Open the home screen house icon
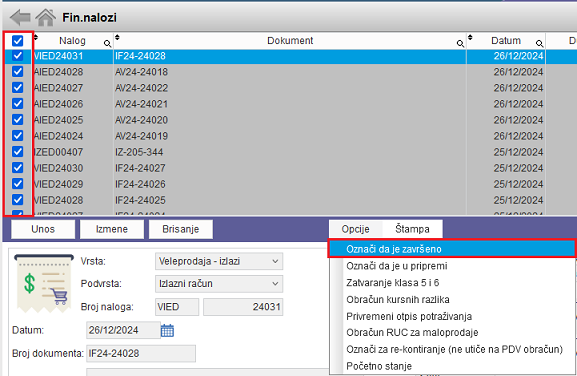 click(x=46, y=17)
